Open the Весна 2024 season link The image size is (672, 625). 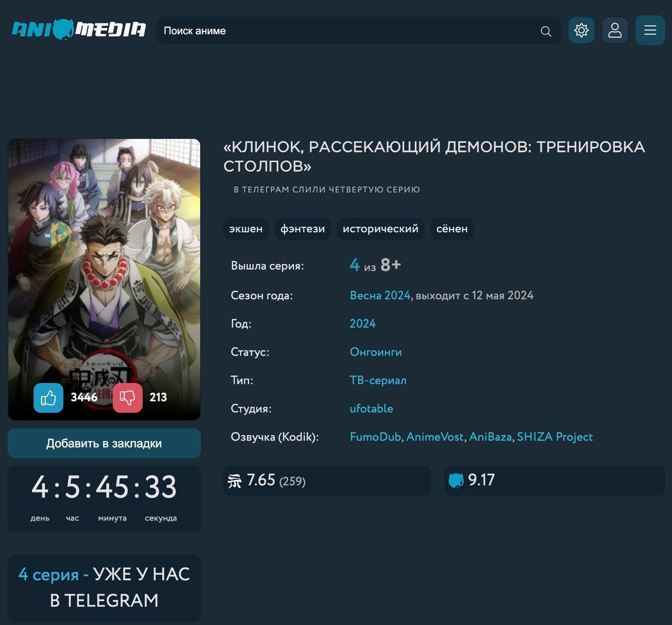click(x=380, y=295)
